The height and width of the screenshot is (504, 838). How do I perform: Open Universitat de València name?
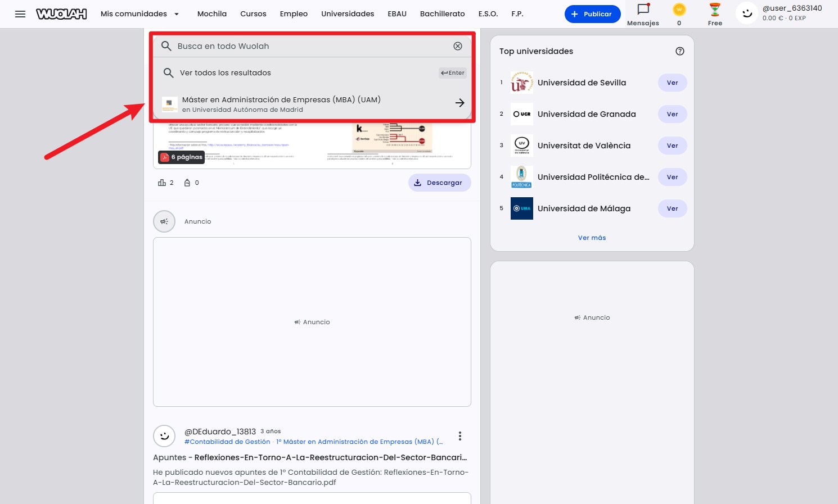point(584,146)
